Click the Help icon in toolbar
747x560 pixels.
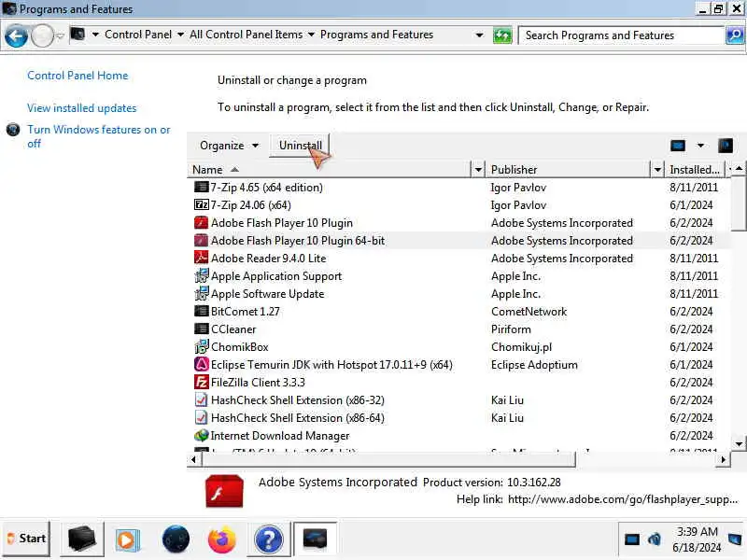[x=726, y=146]
